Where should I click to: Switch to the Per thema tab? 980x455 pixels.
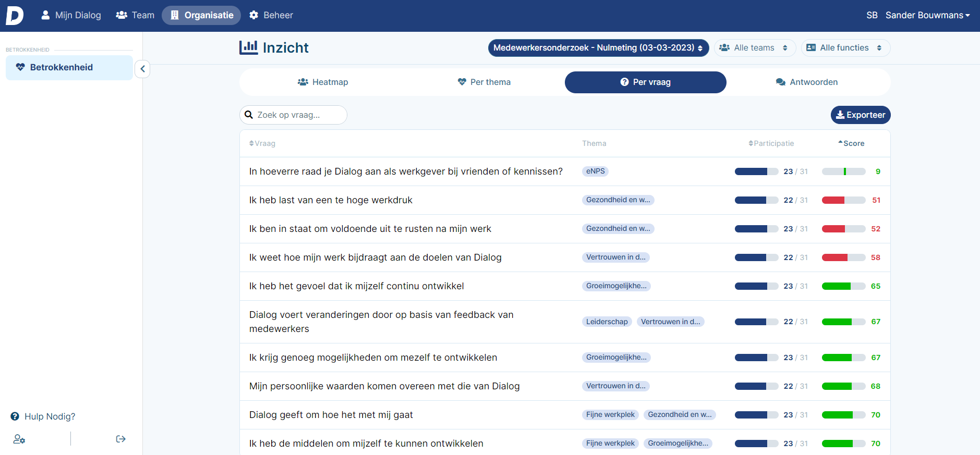coord(484,82)
